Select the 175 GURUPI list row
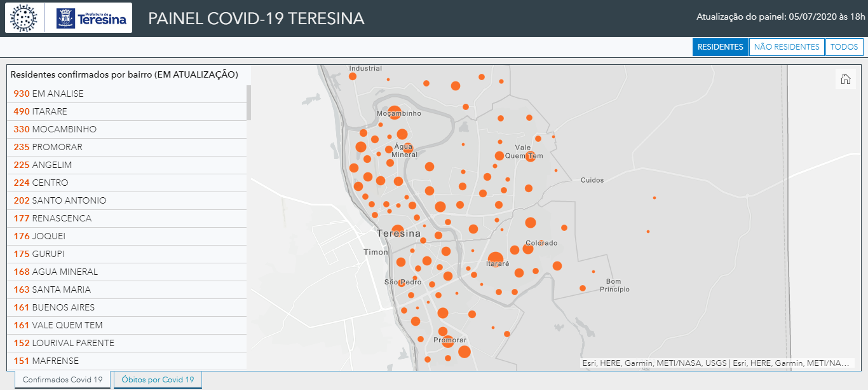 point(126,254)
